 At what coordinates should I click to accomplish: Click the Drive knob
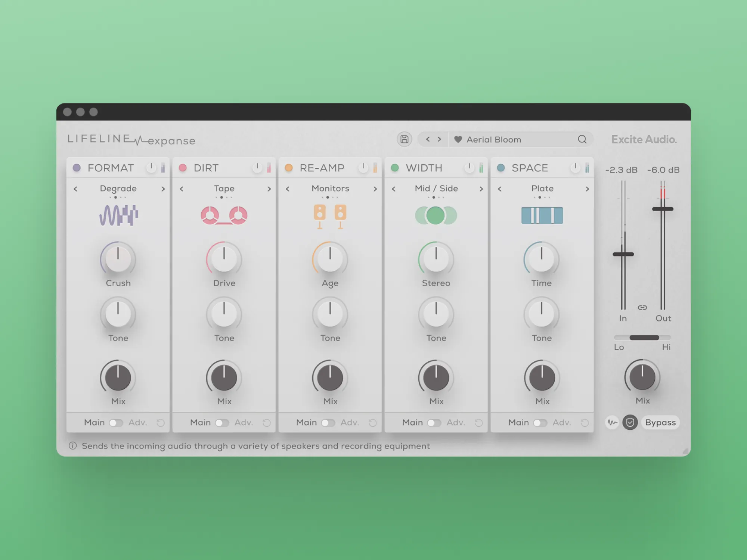pyautogui.click(x=224, y=259)
